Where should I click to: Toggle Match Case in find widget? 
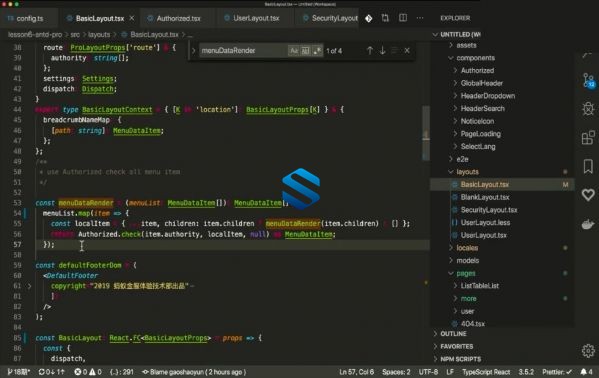click(x=293, y=50)
